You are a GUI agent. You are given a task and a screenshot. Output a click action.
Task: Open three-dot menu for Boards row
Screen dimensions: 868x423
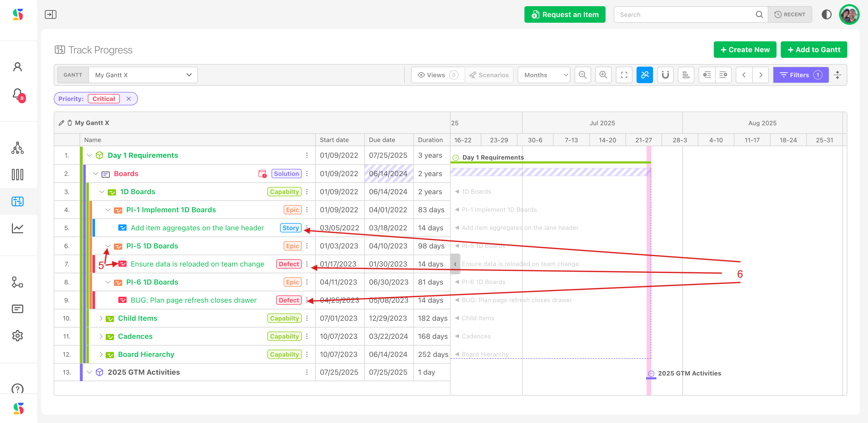click(307, 174)
